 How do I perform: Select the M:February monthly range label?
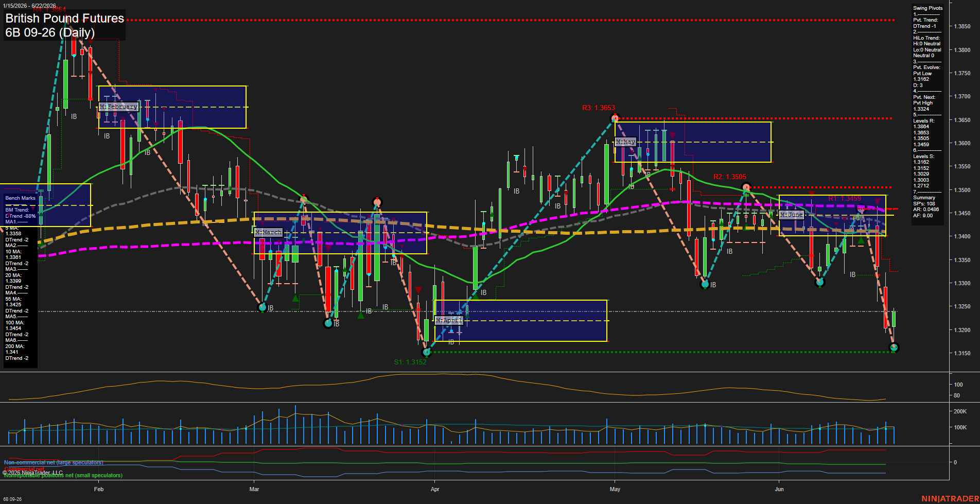(x=118, y=107)
